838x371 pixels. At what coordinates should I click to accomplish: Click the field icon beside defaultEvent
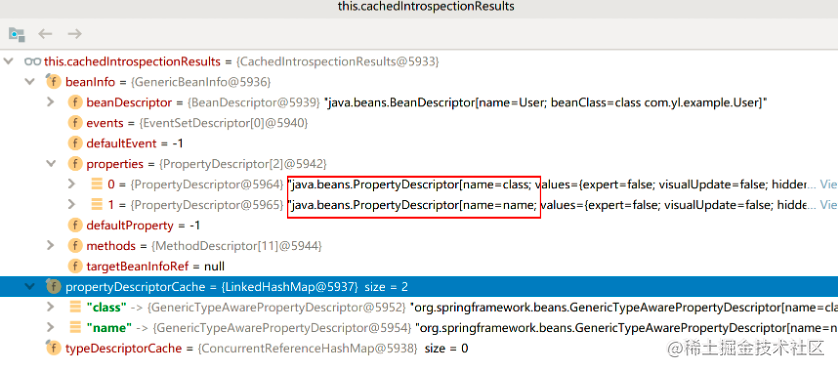[75, 143]
